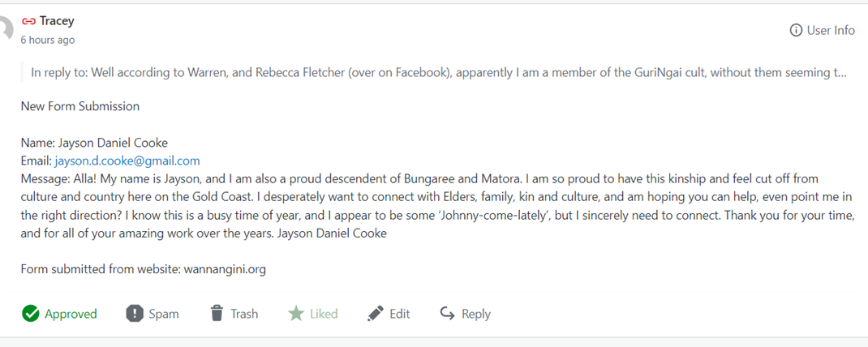The width and height of the screenshot is (868, 347).
Task: Toggle the Approved status label
Action: (x=71, y=314)
